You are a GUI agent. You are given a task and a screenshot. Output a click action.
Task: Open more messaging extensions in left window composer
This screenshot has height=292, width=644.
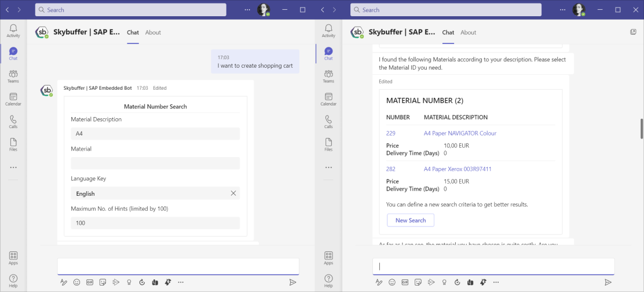(x=181, y=282)
